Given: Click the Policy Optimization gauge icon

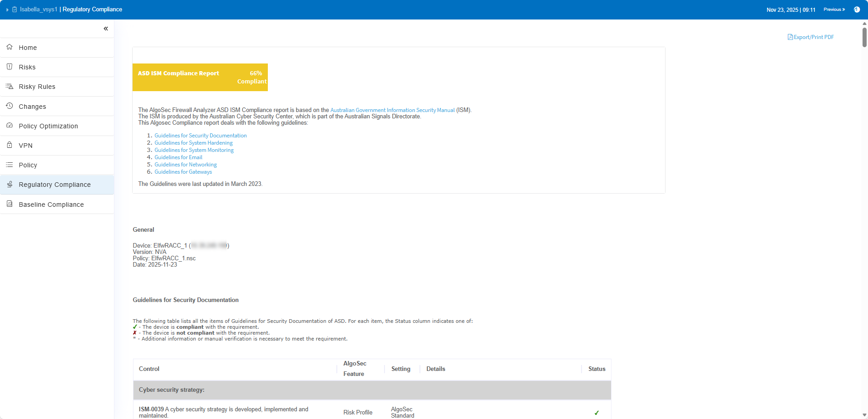Looking at the screenshot, I should pos(10,126).
